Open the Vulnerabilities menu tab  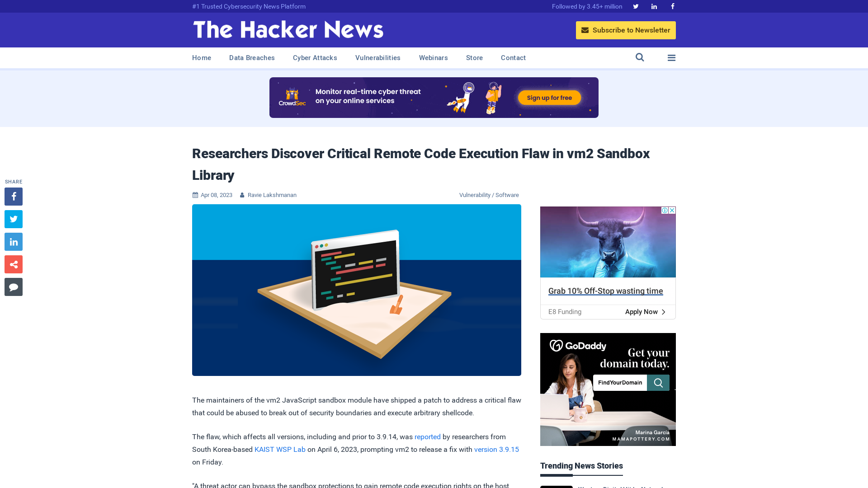pyautogui.click(x=377, y=58)
